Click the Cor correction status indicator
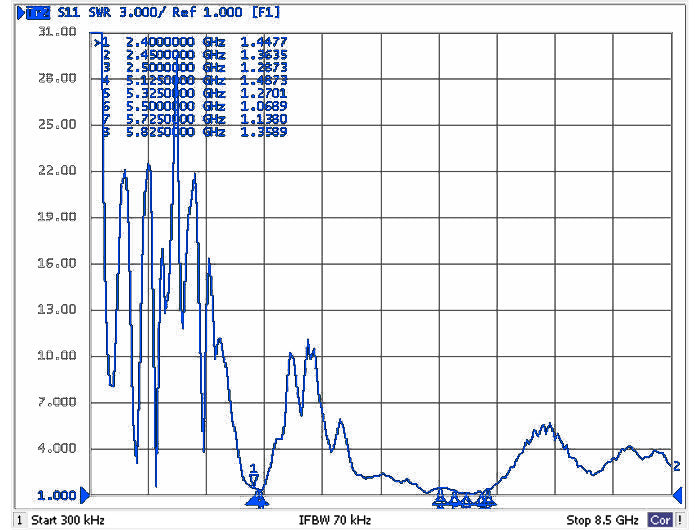This screenshot has width=700, height=530. coord(660,520)
